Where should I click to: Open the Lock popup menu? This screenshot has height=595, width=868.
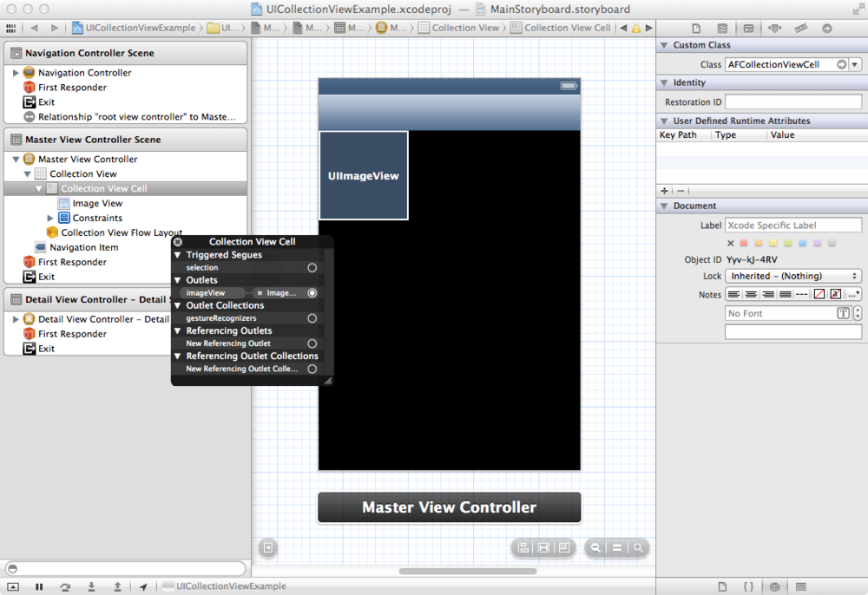[793, 276]
